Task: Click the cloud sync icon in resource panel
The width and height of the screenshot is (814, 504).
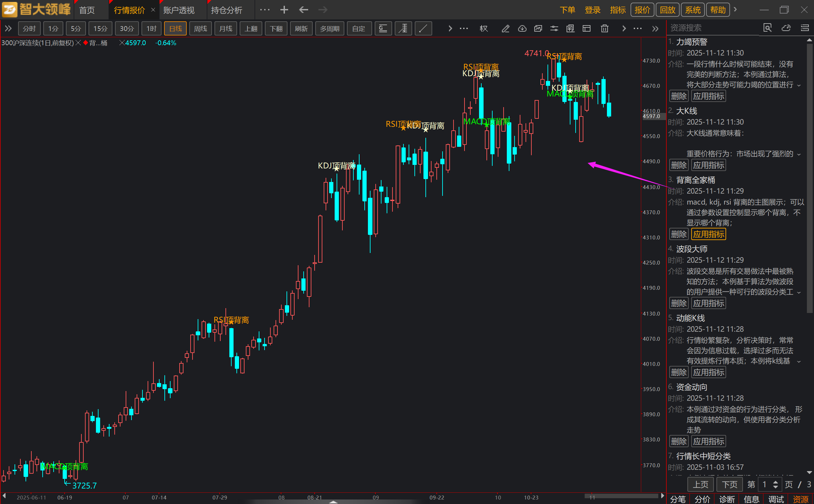Action: (x=786, y=28)
